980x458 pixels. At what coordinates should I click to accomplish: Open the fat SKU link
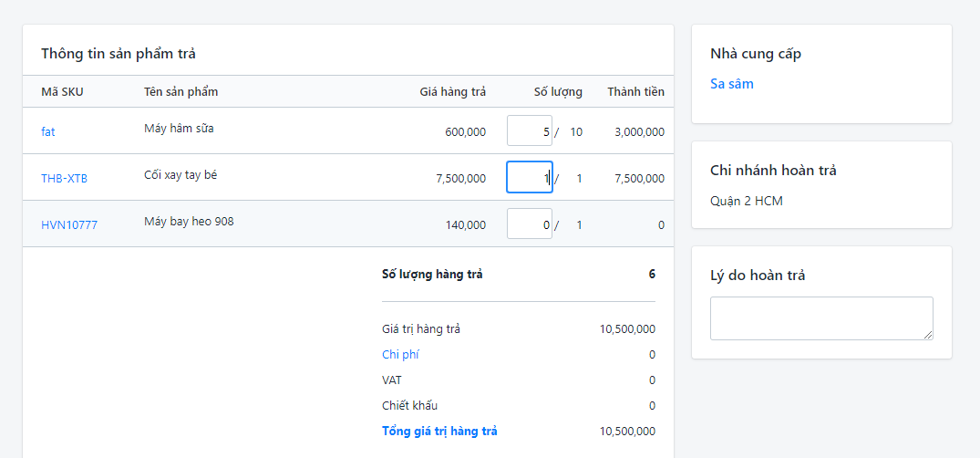point(48,132)
